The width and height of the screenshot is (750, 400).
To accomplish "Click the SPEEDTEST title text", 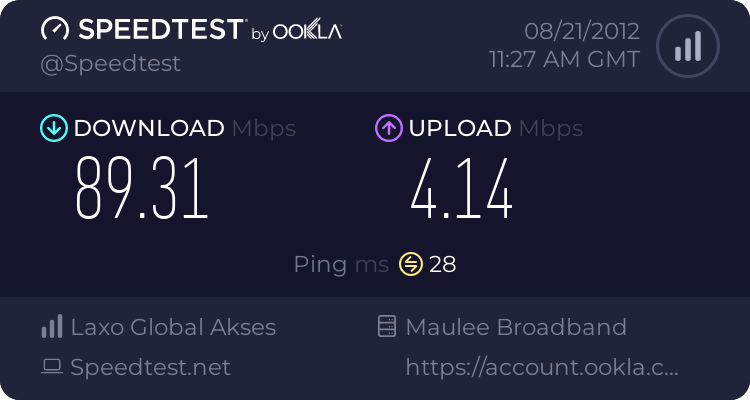I will [x=161, y=29].
